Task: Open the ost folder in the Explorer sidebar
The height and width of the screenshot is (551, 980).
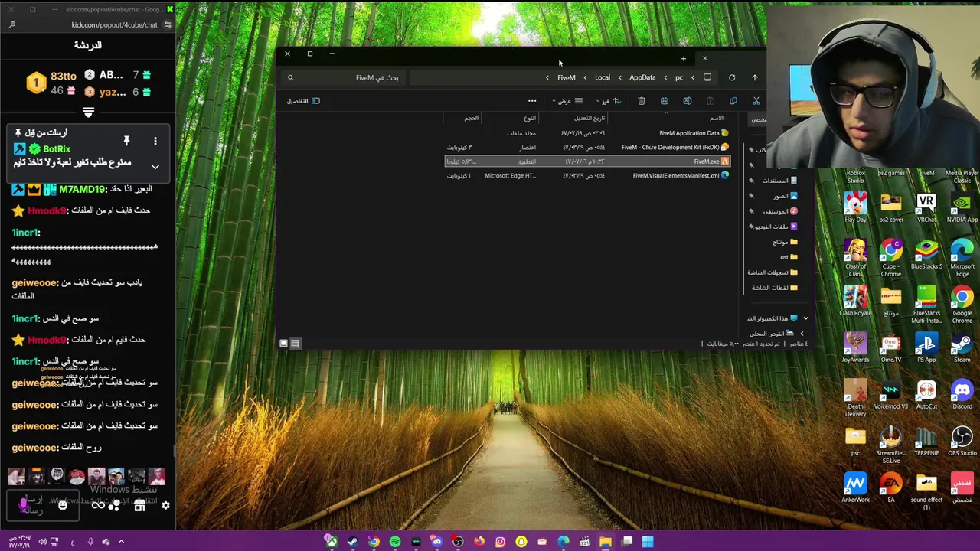Action: point(789,257)
